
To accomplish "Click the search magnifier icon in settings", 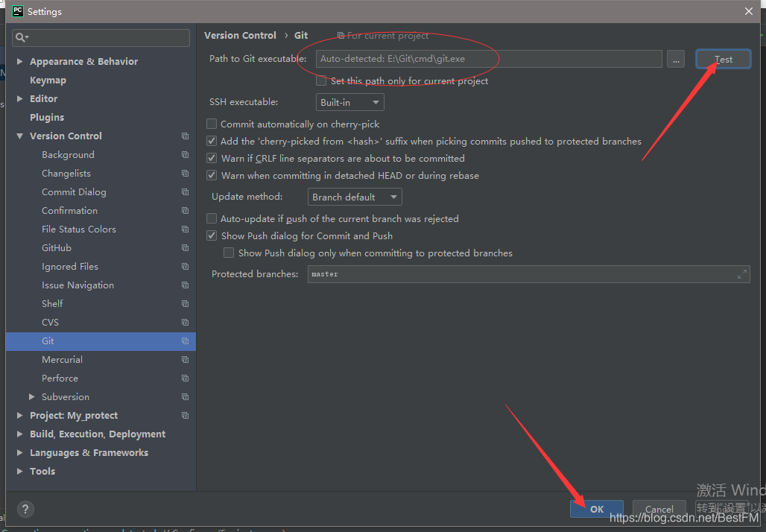I will 21,37.
